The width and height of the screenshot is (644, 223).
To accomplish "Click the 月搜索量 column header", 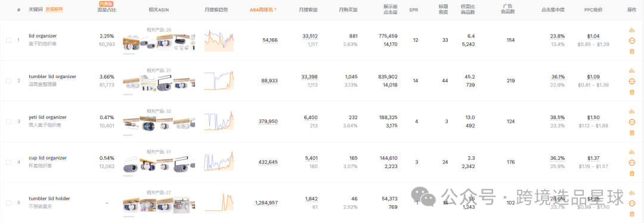I will (308, 10).
